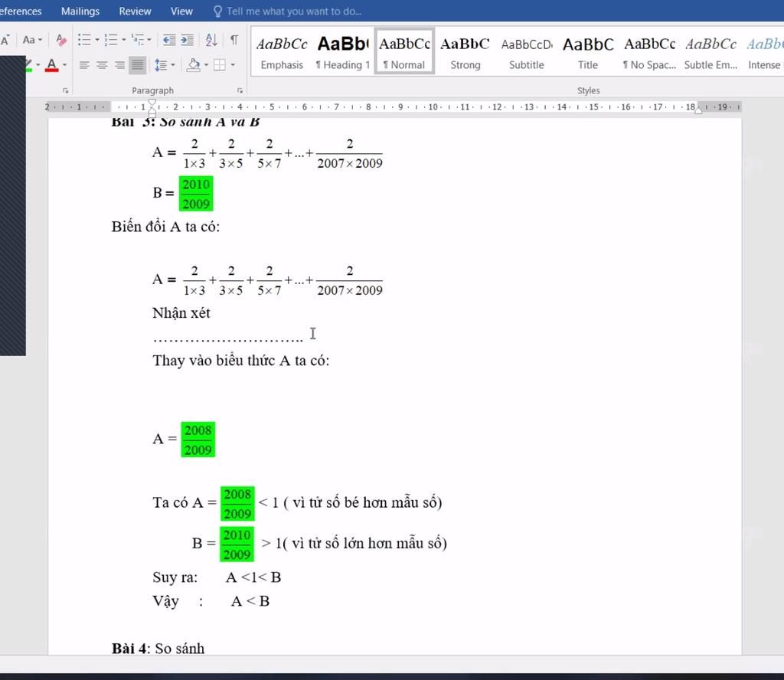Click the Decrease Indent icon
The height and width of the screenshot is (680, 784).
click(x=169, y=40)
